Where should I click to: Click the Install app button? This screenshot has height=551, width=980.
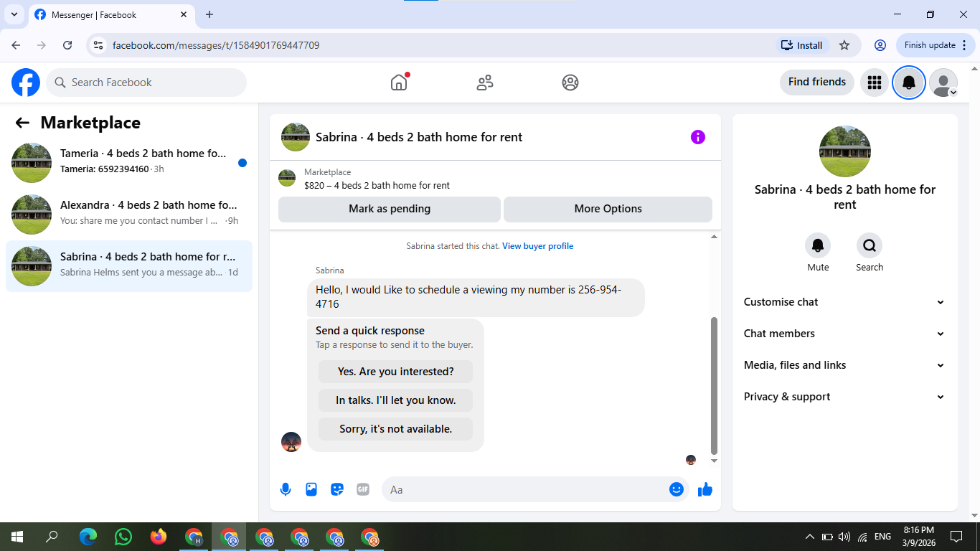802,45
